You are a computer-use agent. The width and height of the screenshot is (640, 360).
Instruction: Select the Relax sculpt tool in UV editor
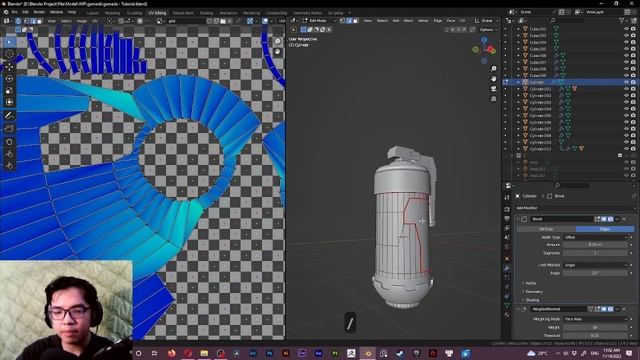pyautogui.click(x=9, y=154)
